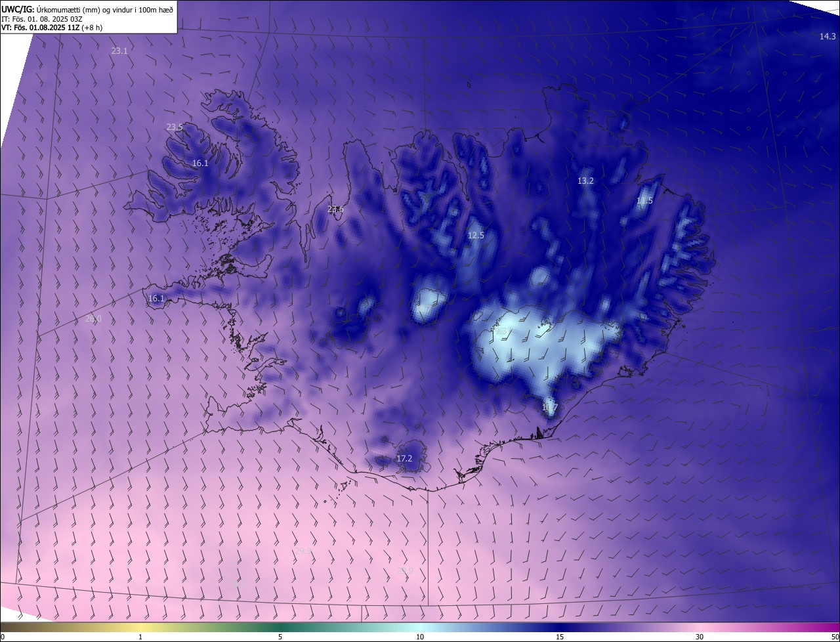The width and height of the screenshot is (840, 642).
Task: Click the colour scale tick label 50
Action: pyautogui.click(x=835, y=637)
